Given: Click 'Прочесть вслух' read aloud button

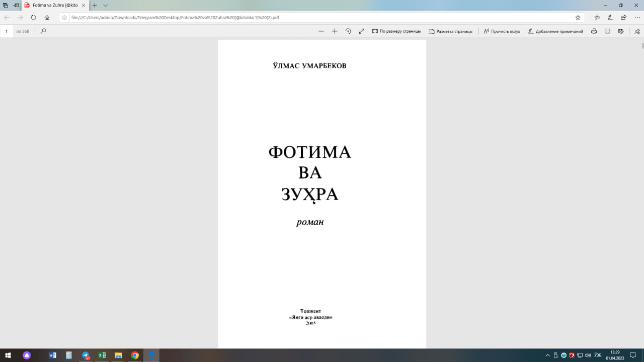Looking at the screenshot, I should (502, 31).
